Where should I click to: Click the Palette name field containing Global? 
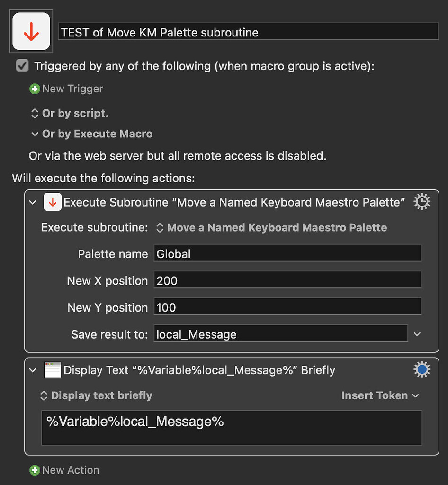click(287, 253)
